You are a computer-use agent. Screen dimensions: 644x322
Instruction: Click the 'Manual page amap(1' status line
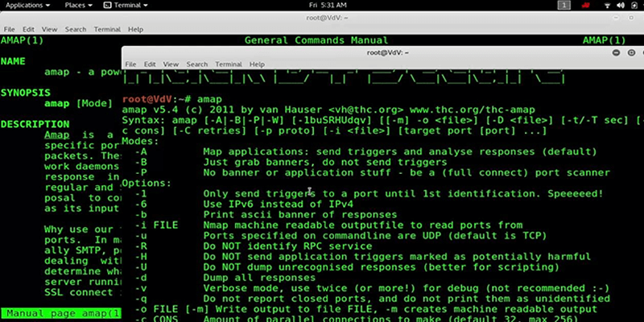pos(62,313)
